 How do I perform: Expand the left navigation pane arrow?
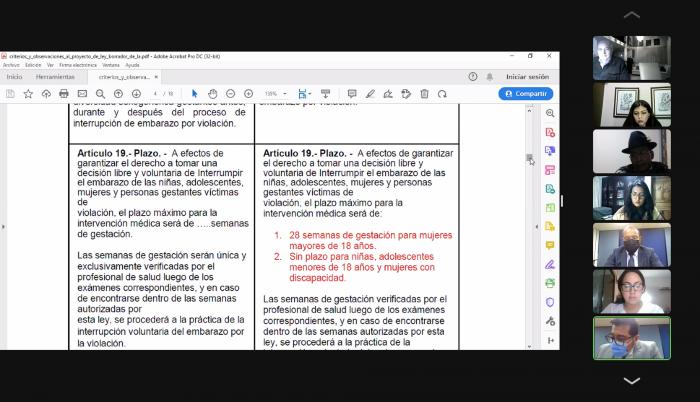pyautogui.click(x=3, y=227)
